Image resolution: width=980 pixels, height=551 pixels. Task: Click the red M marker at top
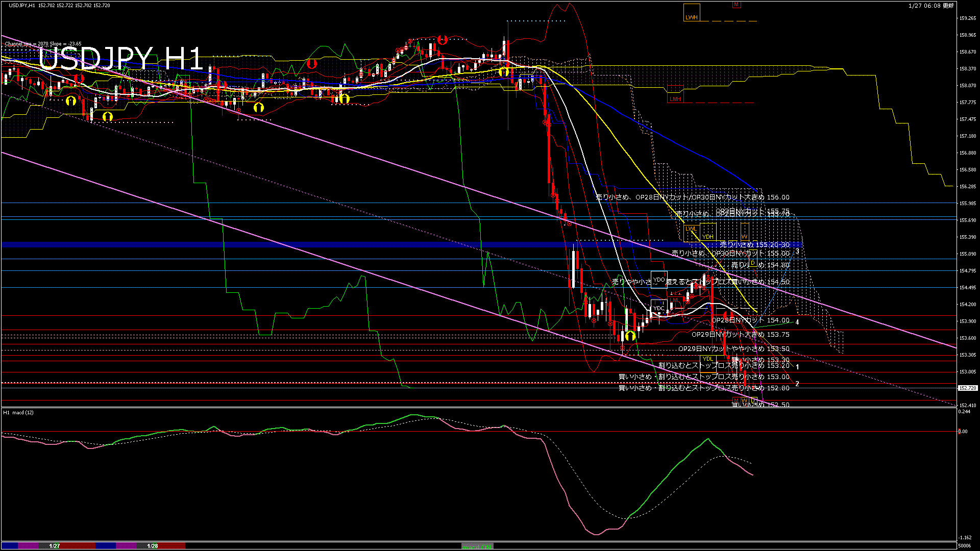(736, 5)
